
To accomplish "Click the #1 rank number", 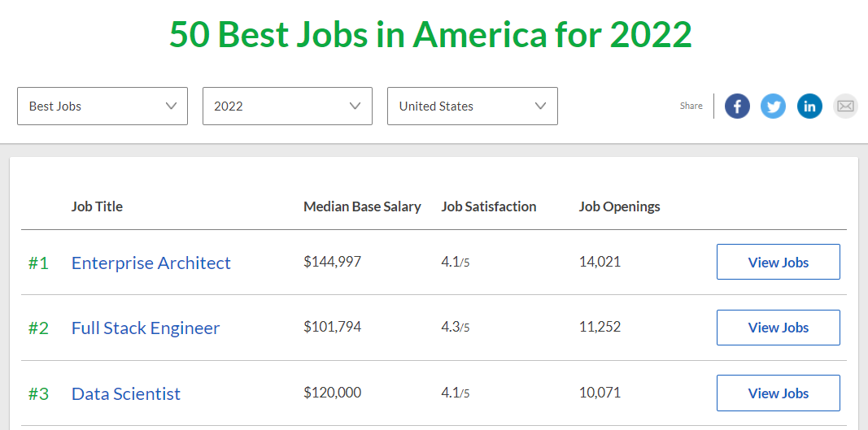I will pyautogui.click(x=38, y=263).
